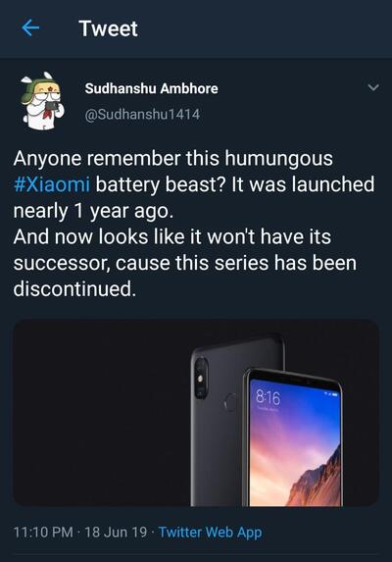This screenshot has height=562, width=392.
Task: Click the rear dual camera in photo
Action: (201, 379)
